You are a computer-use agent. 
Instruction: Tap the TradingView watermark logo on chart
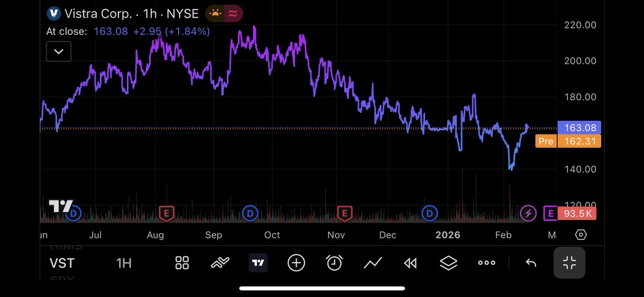[61, 206]
